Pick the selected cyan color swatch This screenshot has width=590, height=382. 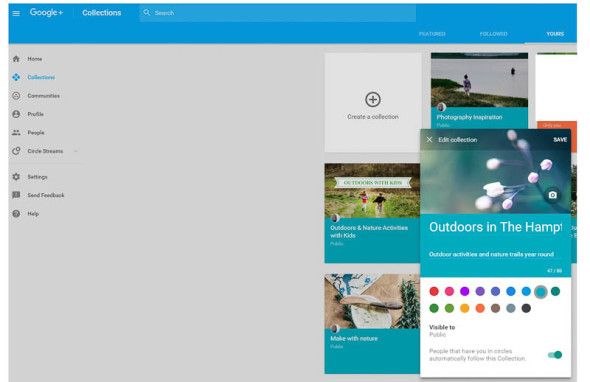point(541,291)
